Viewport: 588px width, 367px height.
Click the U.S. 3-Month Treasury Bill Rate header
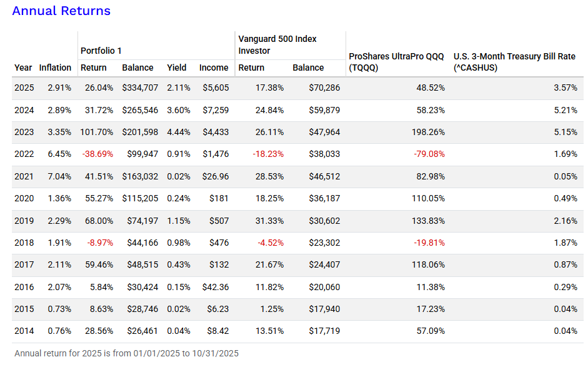click(x=514, y=62)
